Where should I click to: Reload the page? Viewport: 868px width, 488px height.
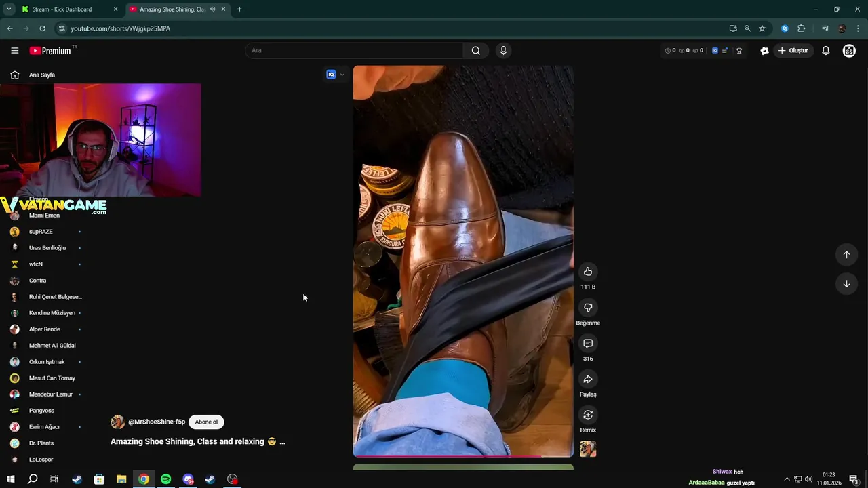[x=42, y=28]
